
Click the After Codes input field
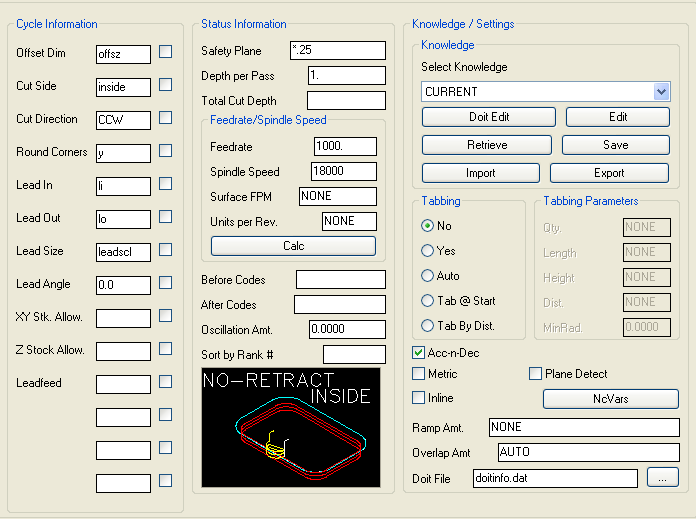tap(340, 305)
